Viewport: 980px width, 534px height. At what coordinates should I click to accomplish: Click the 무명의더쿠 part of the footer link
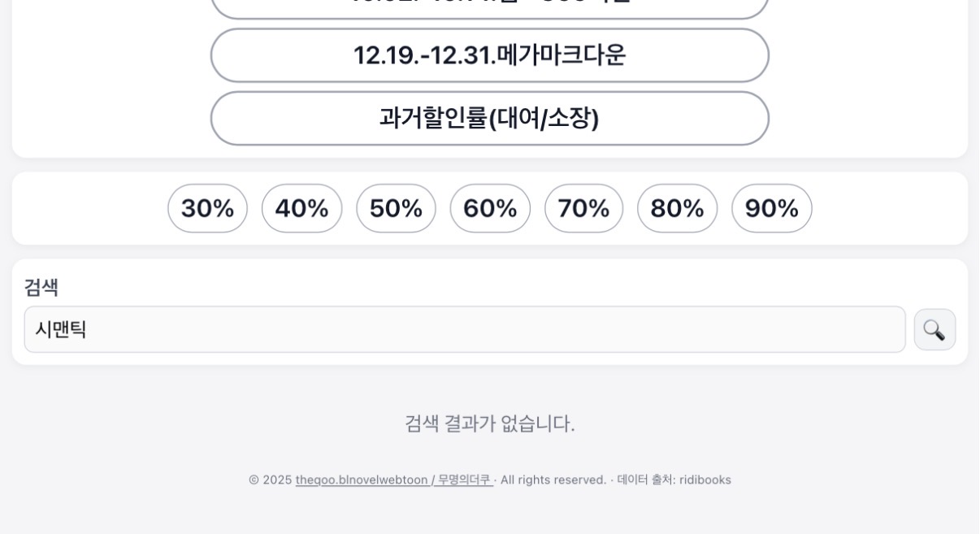pos(464,480)
